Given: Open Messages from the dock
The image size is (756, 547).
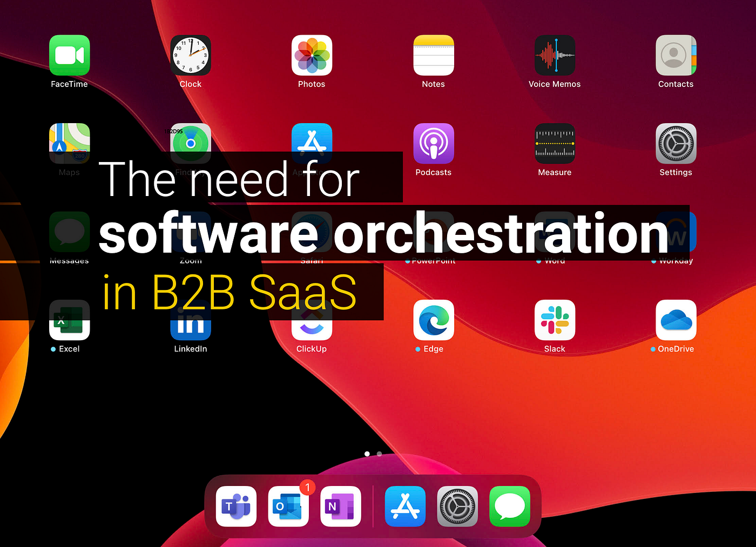Looking at the screenshot, I should coord(510,506).
